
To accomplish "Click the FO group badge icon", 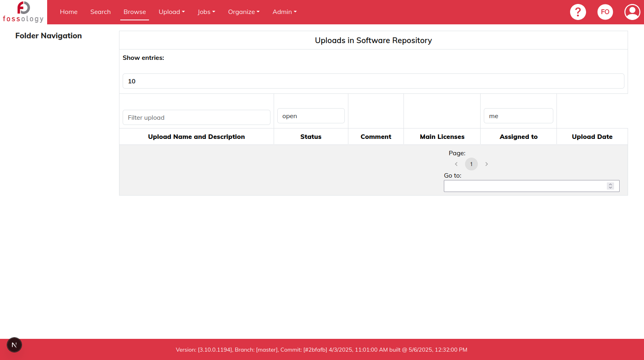I will coord(605,12).
